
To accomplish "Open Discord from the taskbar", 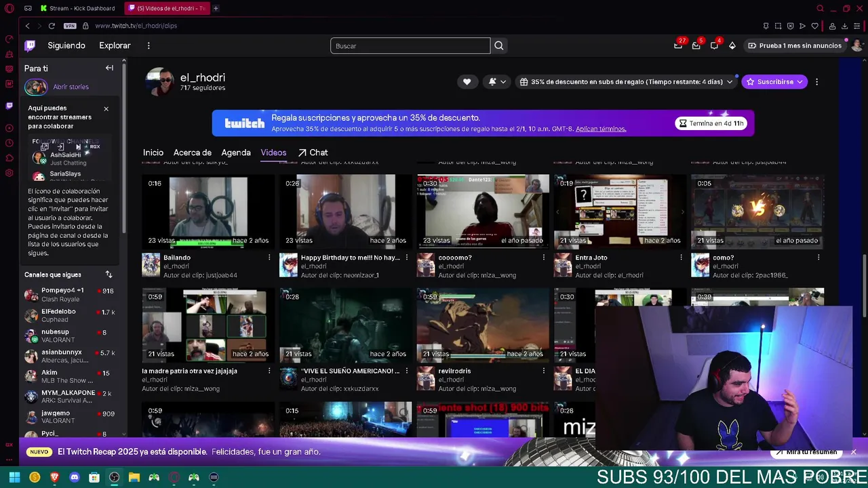I will click(75, 477).
